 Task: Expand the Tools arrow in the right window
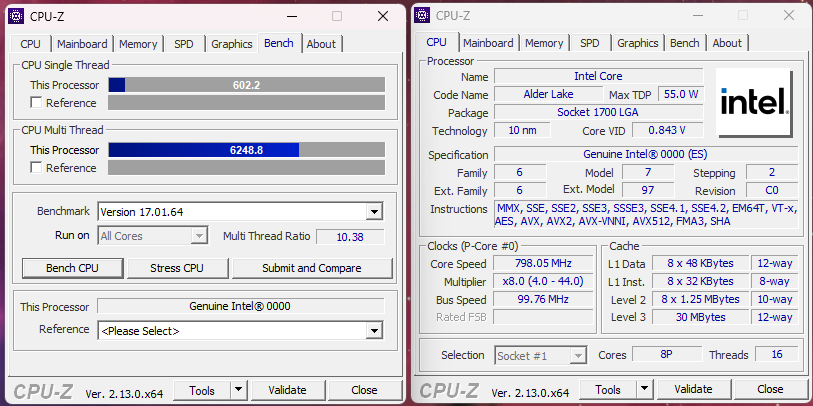click(x=644, y=389)
